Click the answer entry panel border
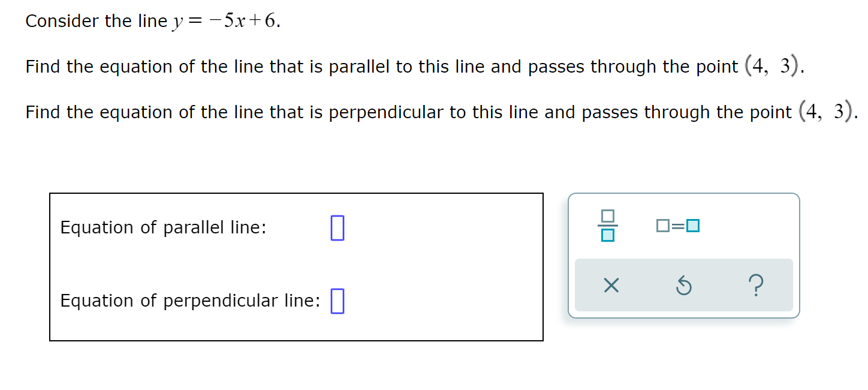The height and width of the screenshot is (390, 868). tap(296, 193)
